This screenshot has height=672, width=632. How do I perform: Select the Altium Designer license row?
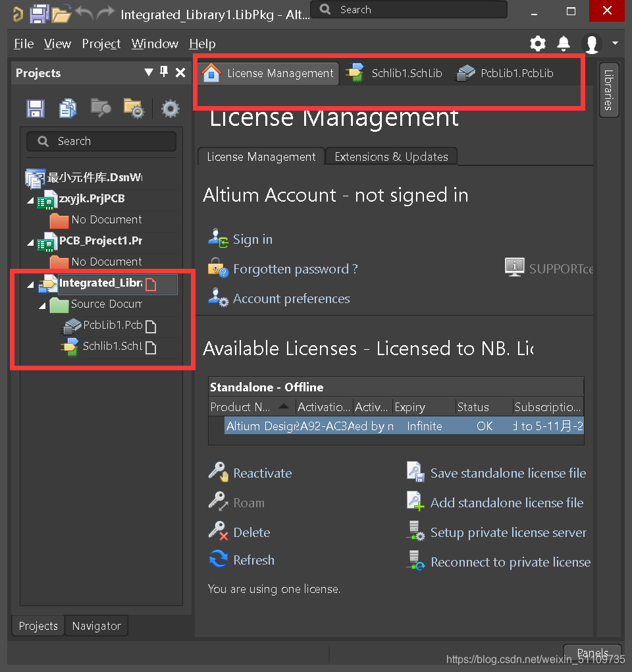coord(404,426)
